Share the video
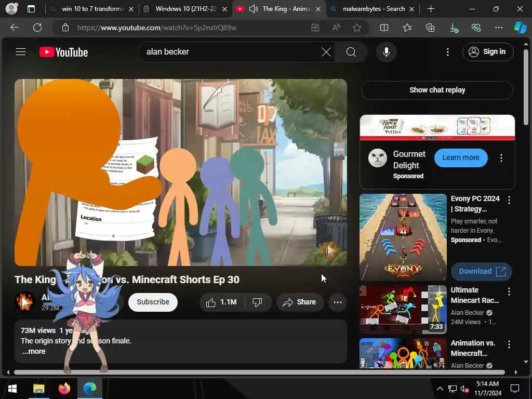 300,302
